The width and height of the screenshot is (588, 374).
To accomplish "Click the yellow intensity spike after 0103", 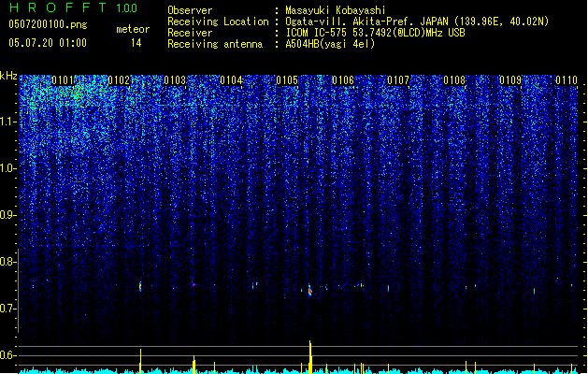I will click(x=194, y=365).
